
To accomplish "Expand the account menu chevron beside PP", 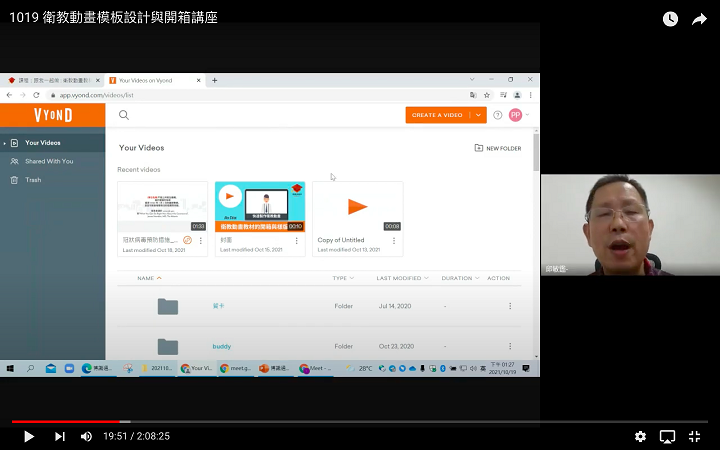I will (527, 115).
